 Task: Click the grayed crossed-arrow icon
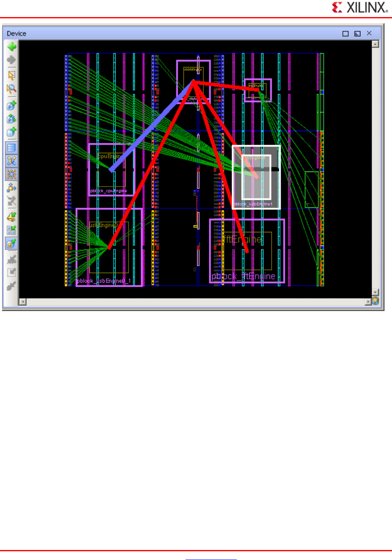[x=12, y=201]
